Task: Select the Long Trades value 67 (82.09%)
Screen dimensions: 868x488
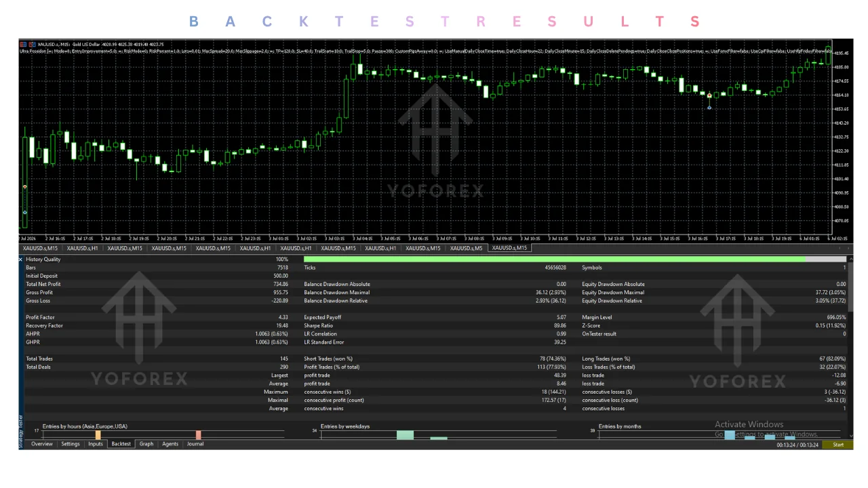Action: pyautogui.click(x=833, y=359)
